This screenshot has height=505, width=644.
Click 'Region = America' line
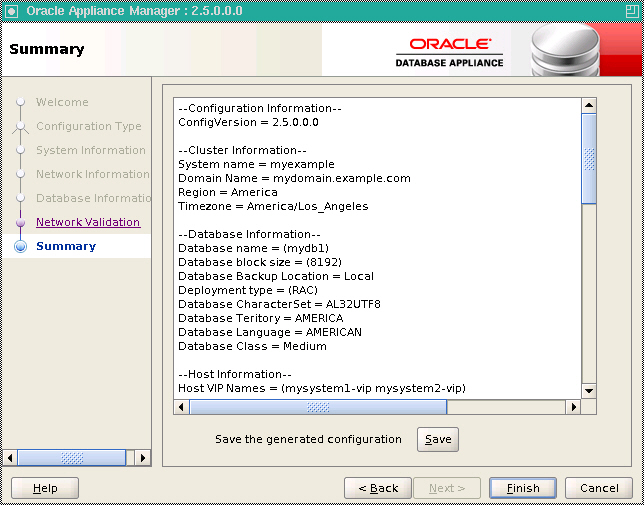pyautogui.click(x=228, y=192)
